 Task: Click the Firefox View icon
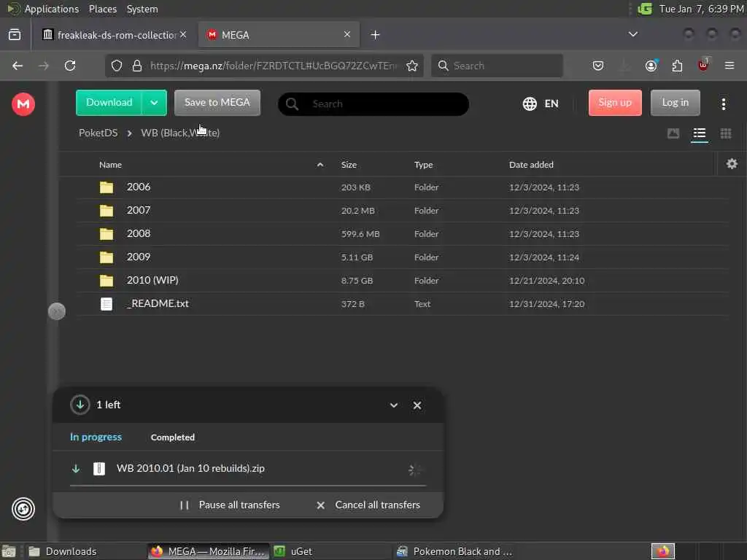pos(15,34)
